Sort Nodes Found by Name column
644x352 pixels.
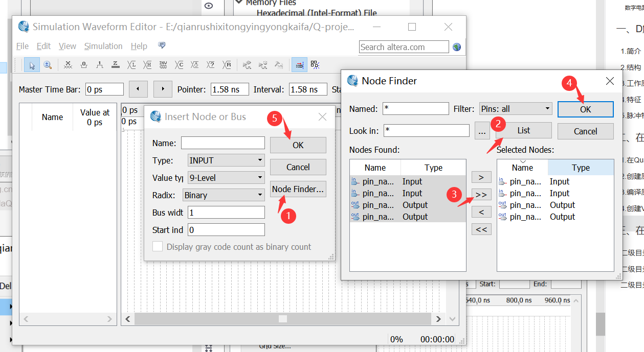(x=375, y=168)
